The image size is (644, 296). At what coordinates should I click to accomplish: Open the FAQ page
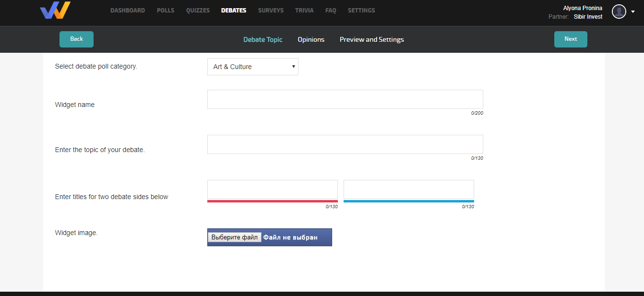point(331,11)
